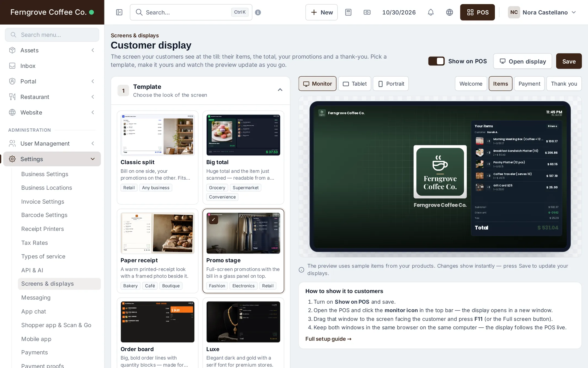Click the cash register money icon
Viewport: 588px width, 368px height.
367,12
